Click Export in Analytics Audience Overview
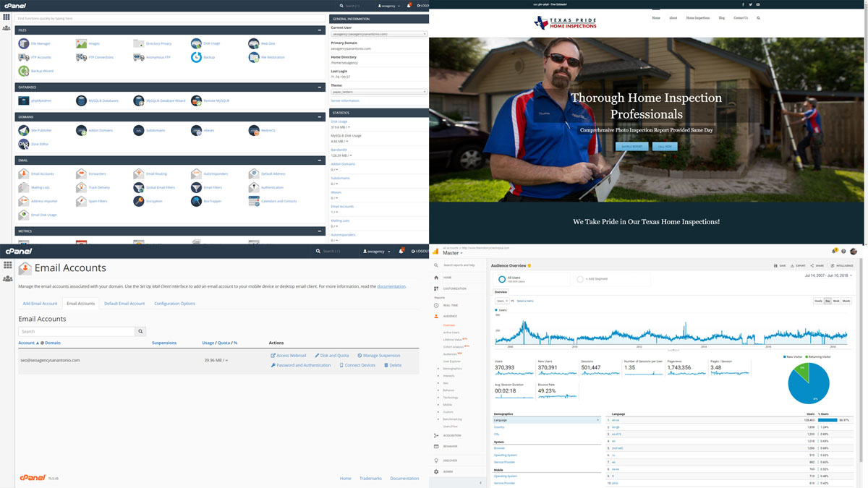The image size is (868, 488). pyautogui.click(x=798, y=265)
